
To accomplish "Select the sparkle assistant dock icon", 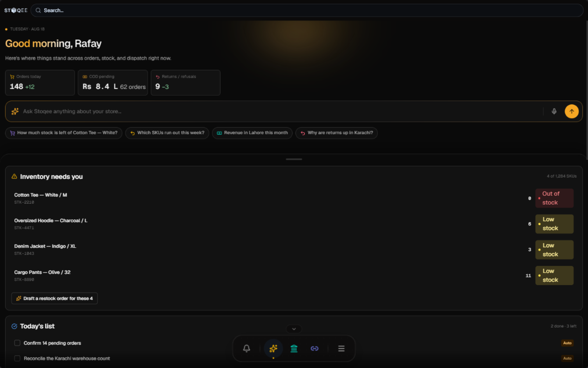I will click(x=273, y=348).
